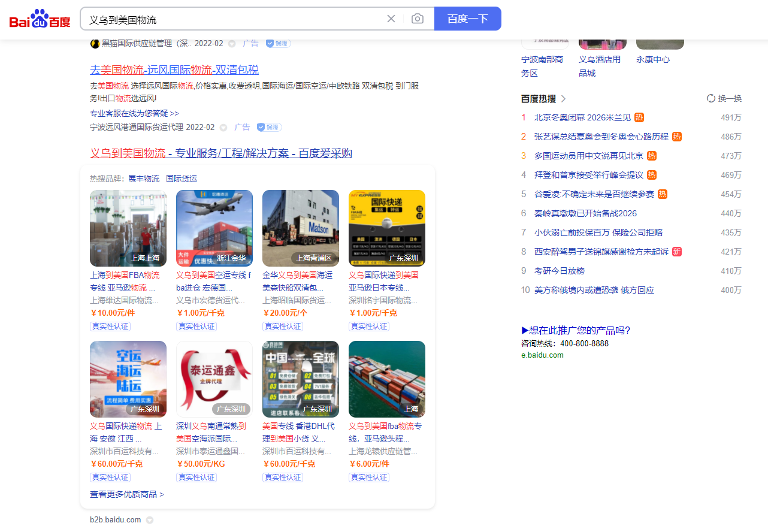This screenshot has height=532, width=768.
Task: Open 上海青浦区 Matson product thumbnail
Action: coord(301,228)
